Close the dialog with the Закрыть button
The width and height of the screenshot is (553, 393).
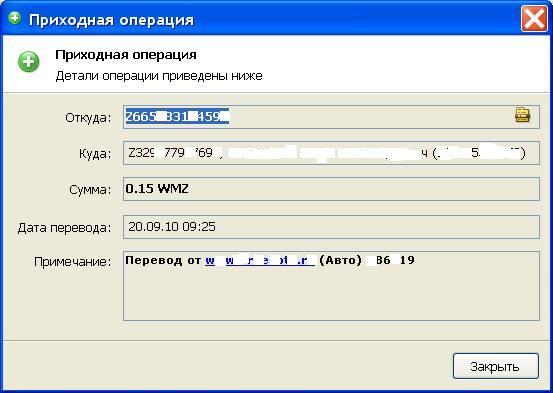point(496,366)
